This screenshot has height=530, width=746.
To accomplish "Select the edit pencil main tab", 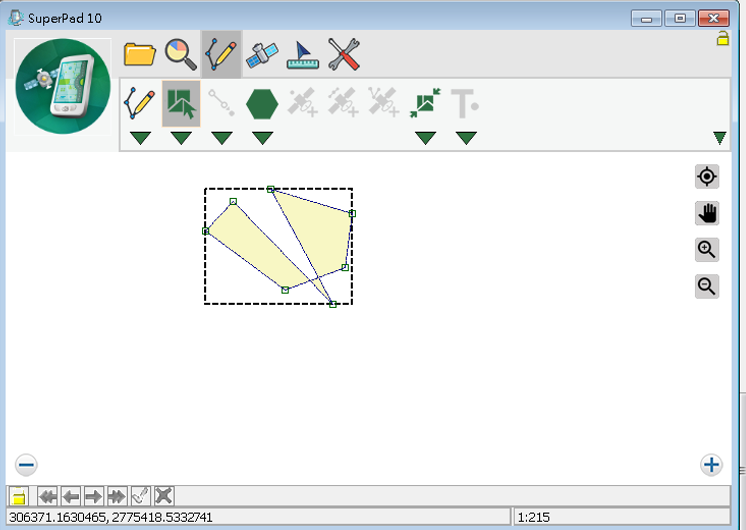I will click(221, 54).
